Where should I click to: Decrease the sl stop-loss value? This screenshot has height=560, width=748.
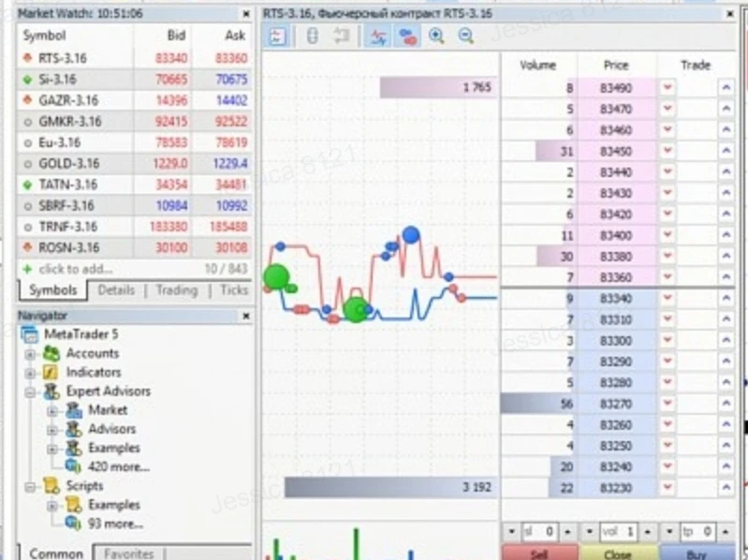pyautogui.click(x=511, y=531)
